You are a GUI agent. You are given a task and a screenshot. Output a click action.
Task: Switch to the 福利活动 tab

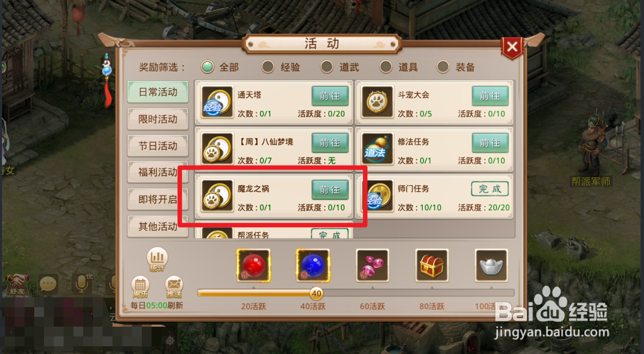click(x=158, y=173)
